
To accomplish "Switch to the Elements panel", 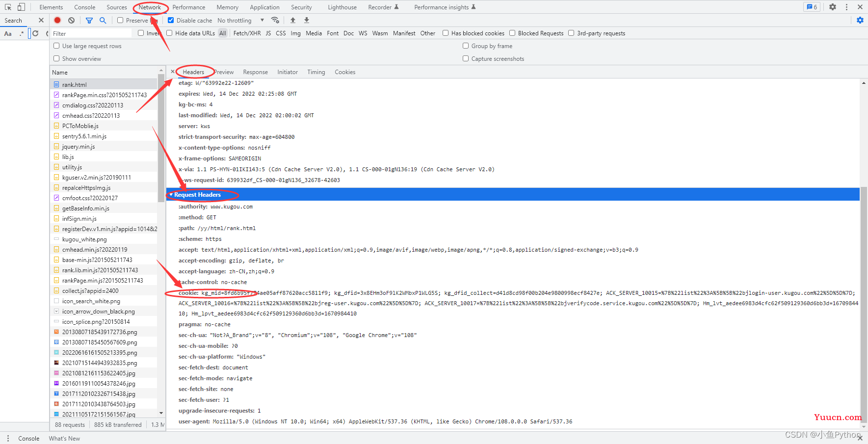I will click(51, 7).
